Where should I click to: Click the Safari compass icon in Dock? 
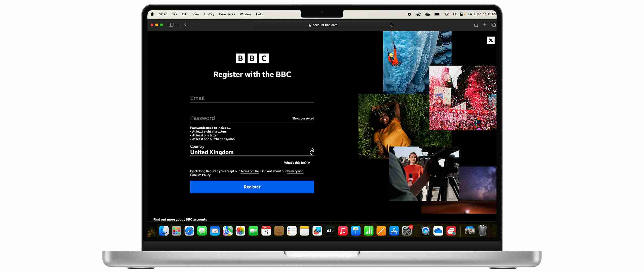click(x=189, y=231)
